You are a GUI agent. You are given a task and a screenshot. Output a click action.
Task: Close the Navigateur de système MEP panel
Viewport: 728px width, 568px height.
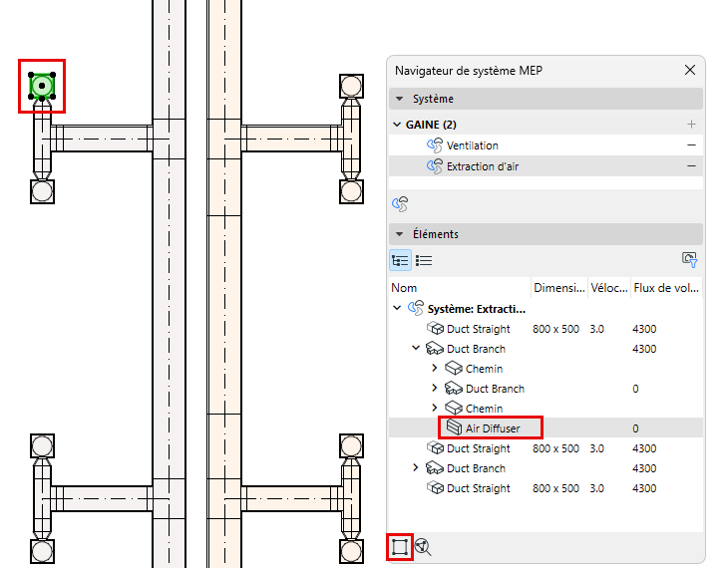click(x=690, y=70)
